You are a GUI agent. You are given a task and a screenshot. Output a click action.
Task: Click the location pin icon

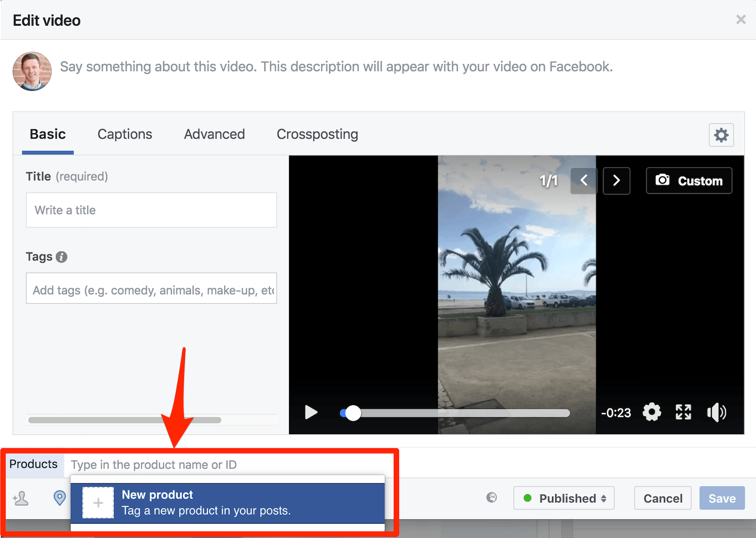pos(59,498)
